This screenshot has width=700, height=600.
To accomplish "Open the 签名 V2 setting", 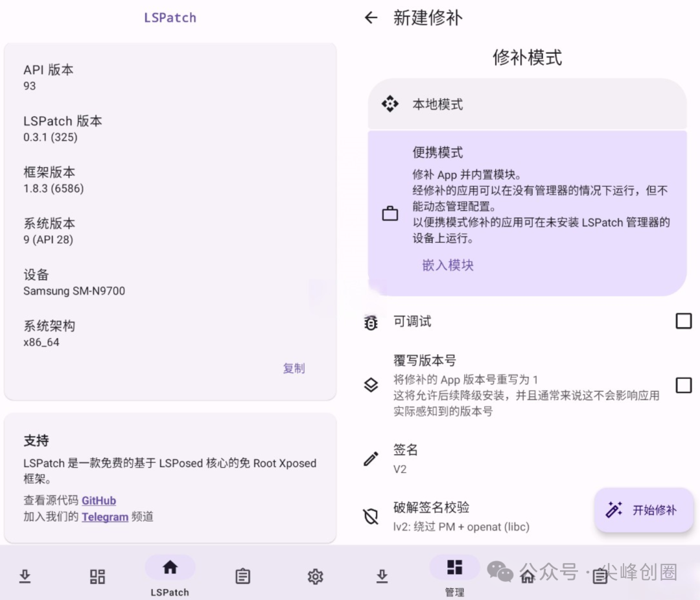I will click(527, 459).
